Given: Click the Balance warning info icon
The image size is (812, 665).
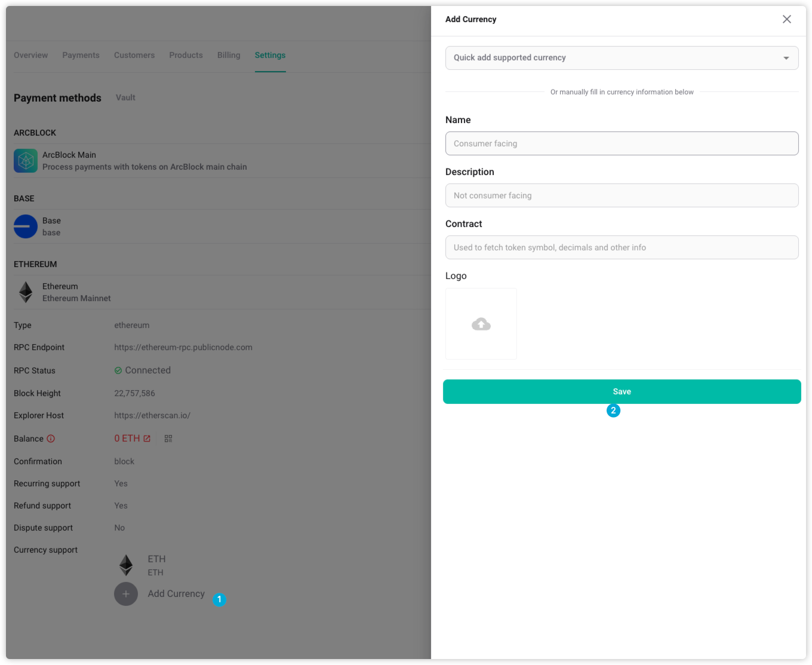Looking at the screenshot, I should pos(51,439).
